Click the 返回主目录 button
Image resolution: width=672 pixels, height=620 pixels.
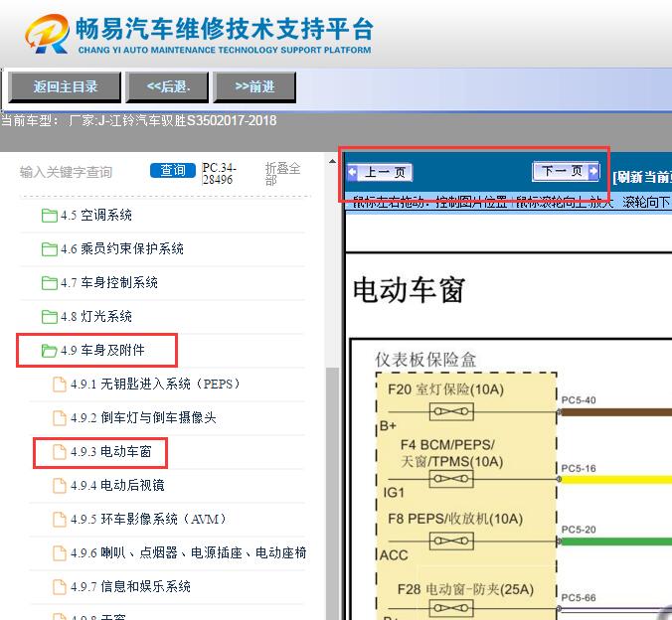[65, 87]
